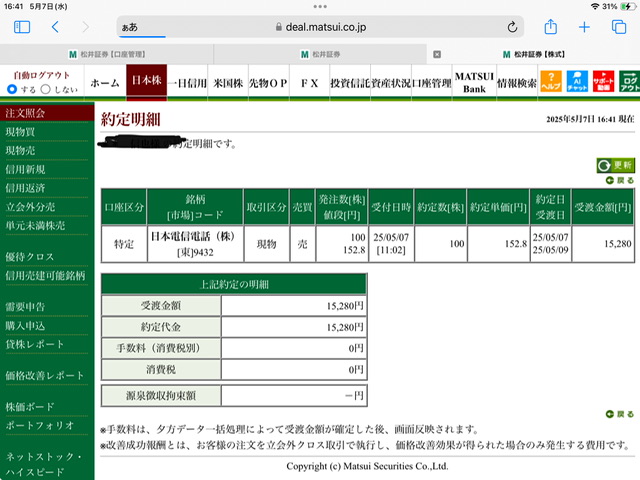Switch to 松井証券【株式】 browser tab

point(533,54)
